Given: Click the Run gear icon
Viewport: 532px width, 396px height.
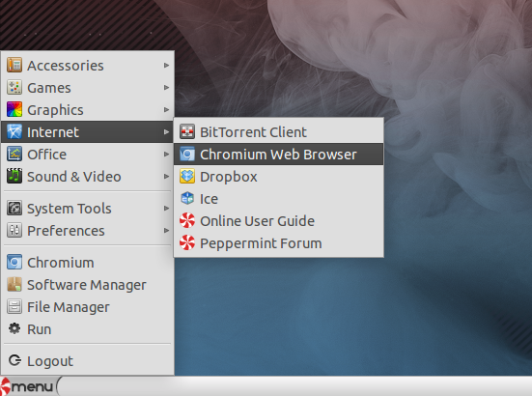Looking at the screenshot, I should 14,328.
